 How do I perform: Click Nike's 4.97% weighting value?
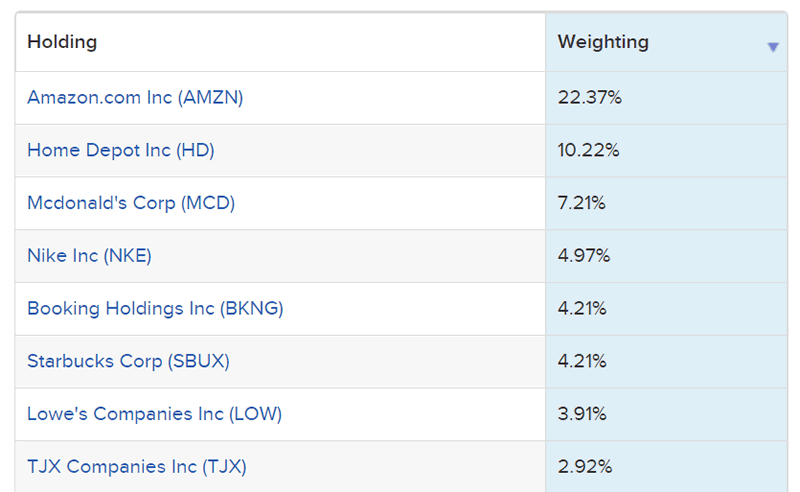coord(584,255)
